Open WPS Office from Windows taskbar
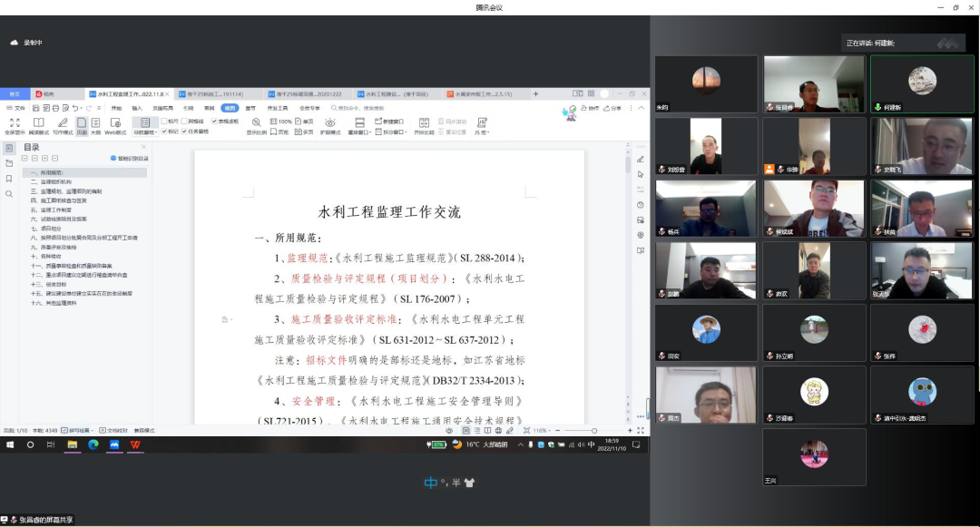980x527 pixels. 135,444
